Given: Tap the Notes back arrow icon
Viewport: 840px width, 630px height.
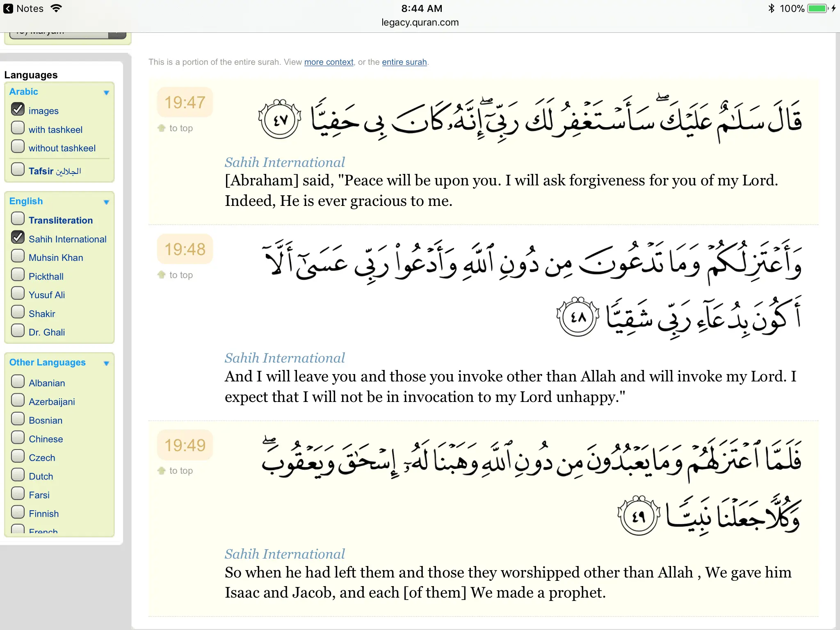Looking at the screenshot, I should [8, 9].
